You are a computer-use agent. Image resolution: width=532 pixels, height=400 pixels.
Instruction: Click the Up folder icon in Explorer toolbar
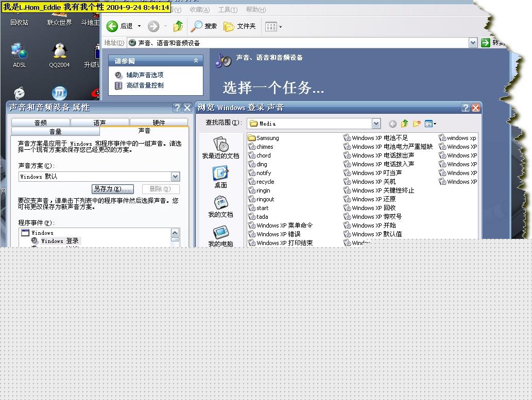click(178, 26)
